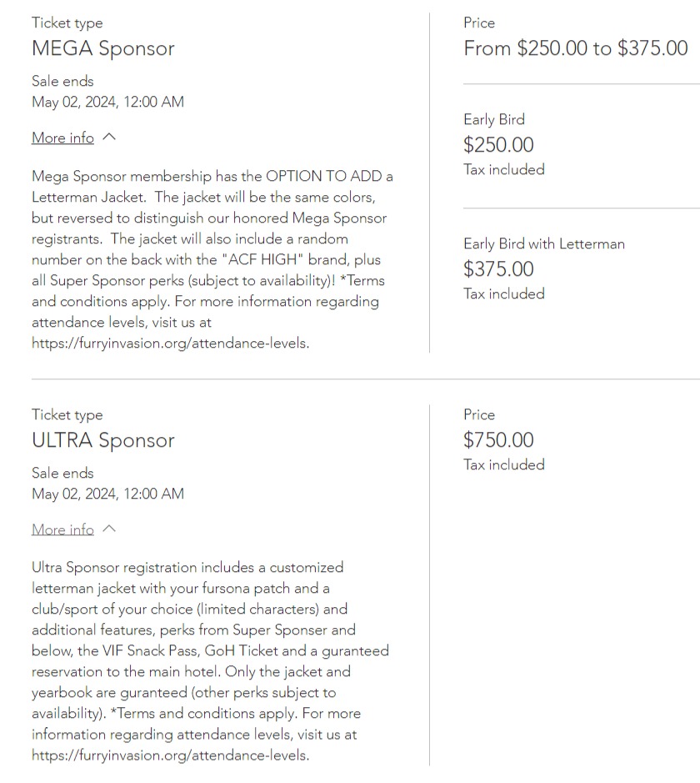Image resolution: width=700 pixels, height=783 pixels.
Task: Click the MEGA Sponsor ticket title
Action: pos(103,48)
